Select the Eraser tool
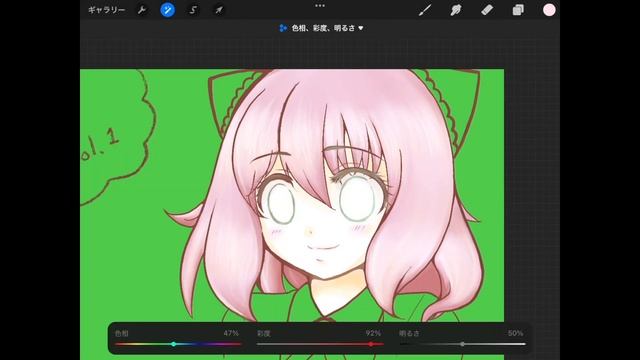The height and width of the screenshot is (360, 640). 487,10
